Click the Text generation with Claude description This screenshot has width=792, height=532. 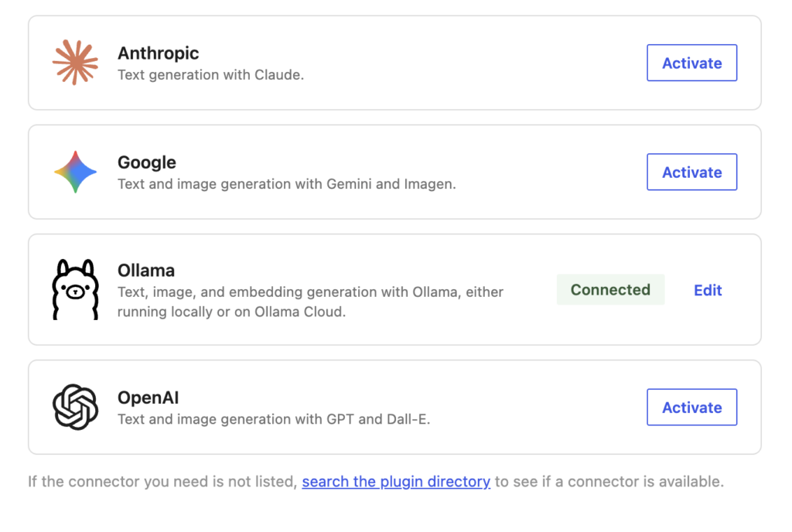coord(210,75)
